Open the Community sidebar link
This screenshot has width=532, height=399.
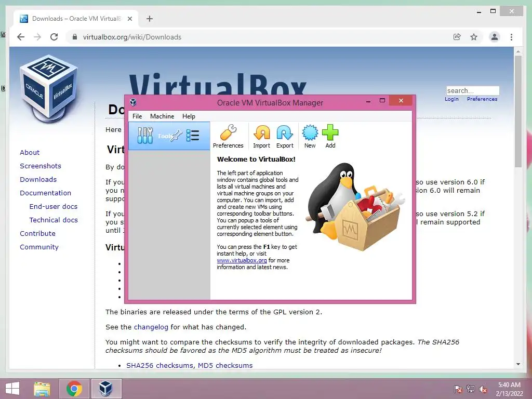39,247
